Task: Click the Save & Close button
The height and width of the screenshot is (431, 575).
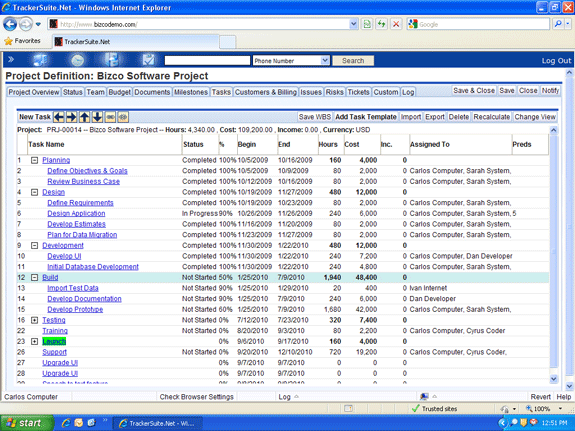Action: click(474, 91)
